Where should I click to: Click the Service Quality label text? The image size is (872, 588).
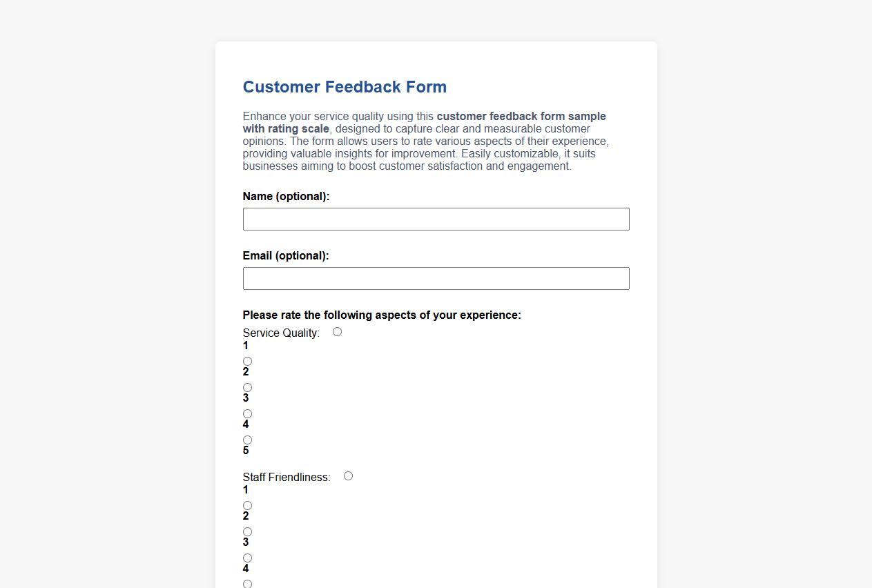pos(280,333)
